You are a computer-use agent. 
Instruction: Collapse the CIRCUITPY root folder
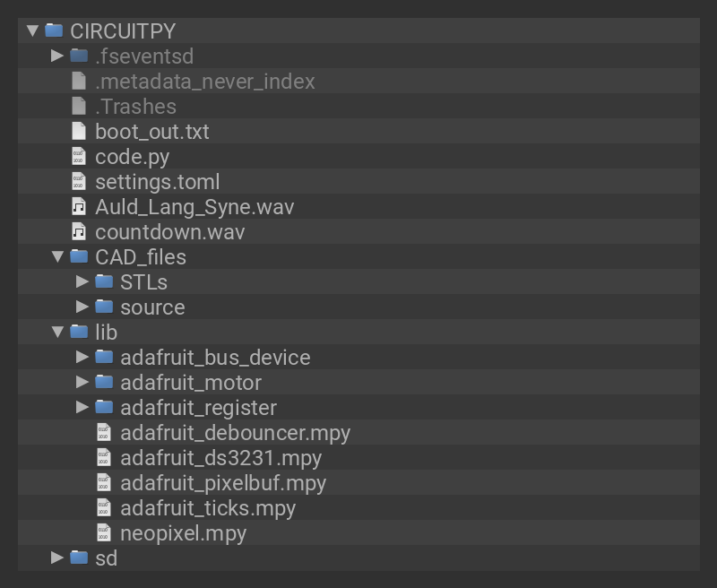33,31
